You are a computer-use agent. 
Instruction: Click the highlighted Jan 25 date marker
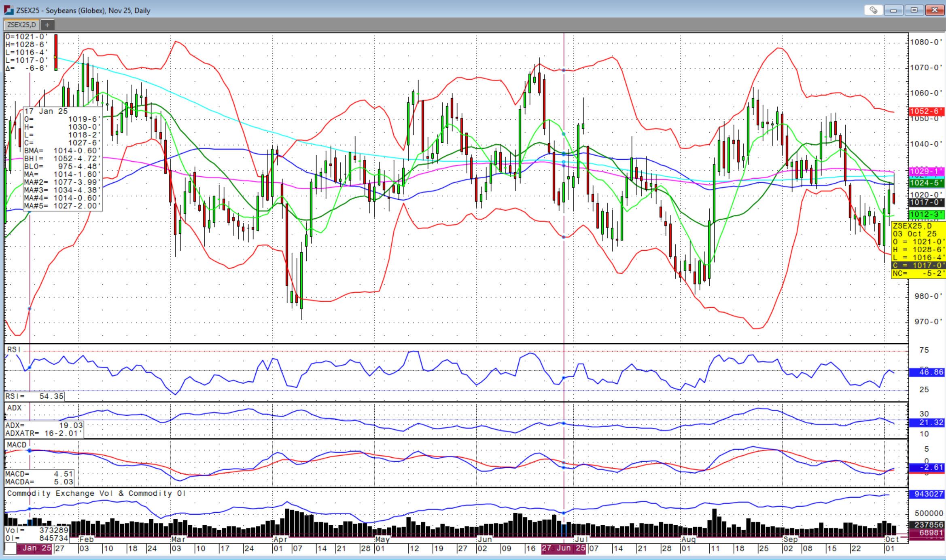click(x=34, y=548)
